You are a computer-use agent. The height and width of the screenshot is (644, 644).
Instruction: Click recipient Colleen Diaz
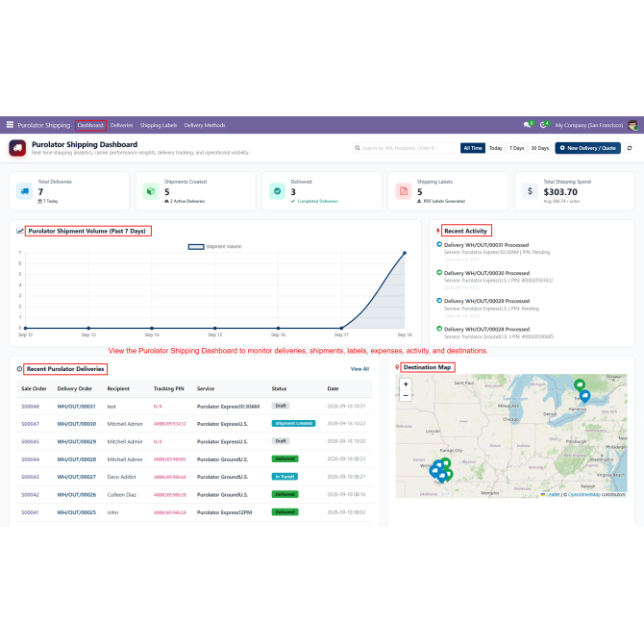121,495
